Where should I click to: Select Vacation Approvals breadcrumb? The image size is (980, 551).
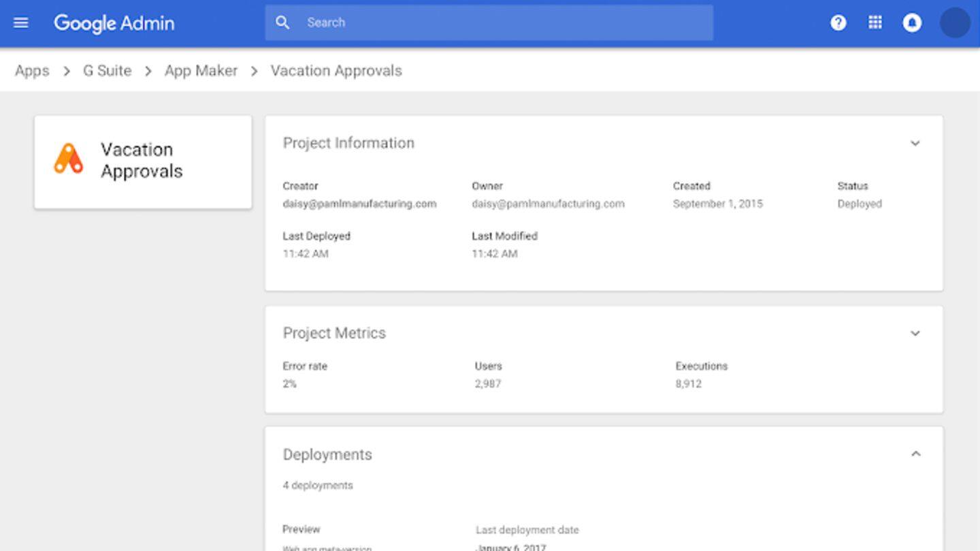pos(336,71)
